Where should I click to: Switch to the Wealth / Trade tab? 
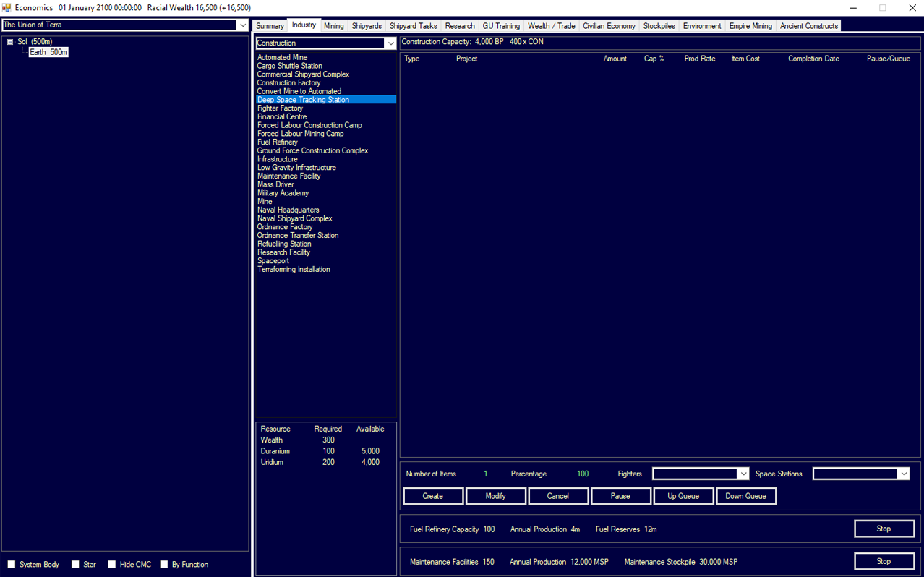(x=552, y=26)
